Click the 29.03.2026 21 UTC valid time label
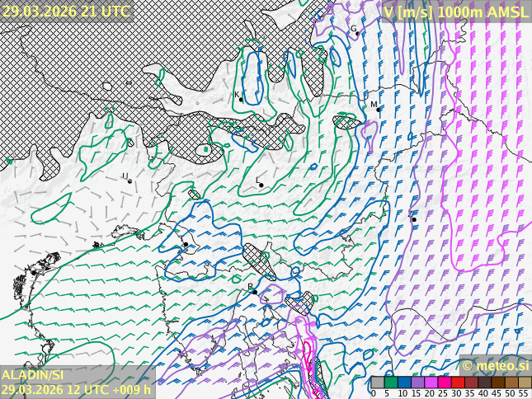This screenshot has height=399, width=532. tap(66, 11)
